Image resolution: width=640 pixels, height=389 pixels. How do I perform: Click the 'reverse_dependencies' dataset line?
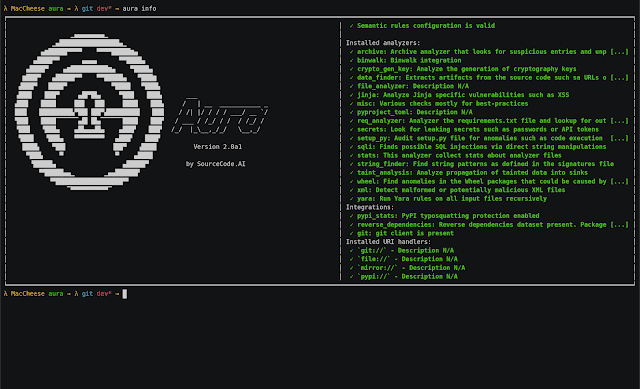(x=489, y=225)
